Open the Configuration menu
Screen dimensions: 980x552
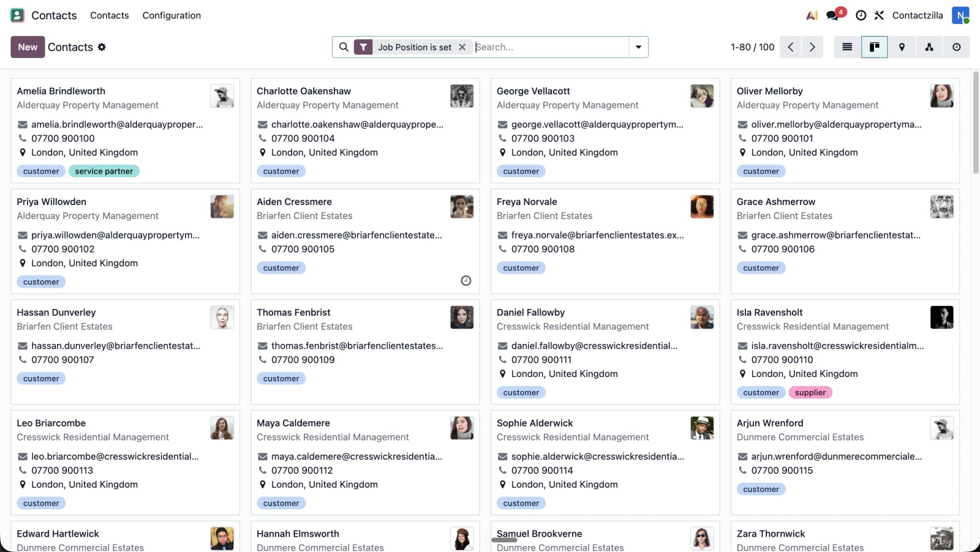click(x=171, y=15)
